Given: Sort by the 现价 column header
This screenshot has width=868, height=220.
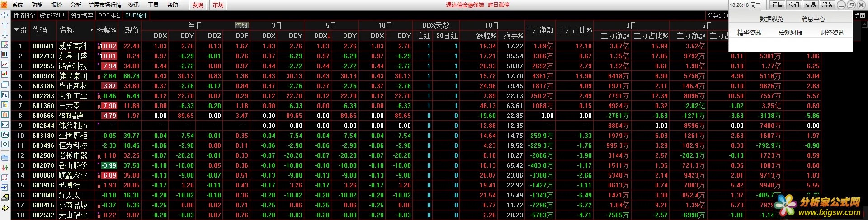Looking at the screenshot, I should [132, 30].
